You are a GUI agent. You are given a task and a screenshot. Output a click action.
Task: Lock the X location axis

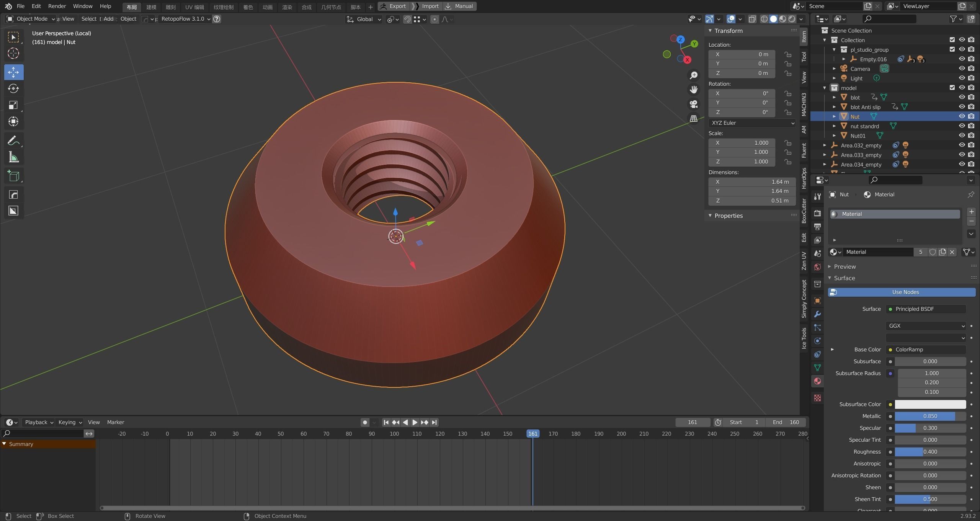click(x=788, y=54)
